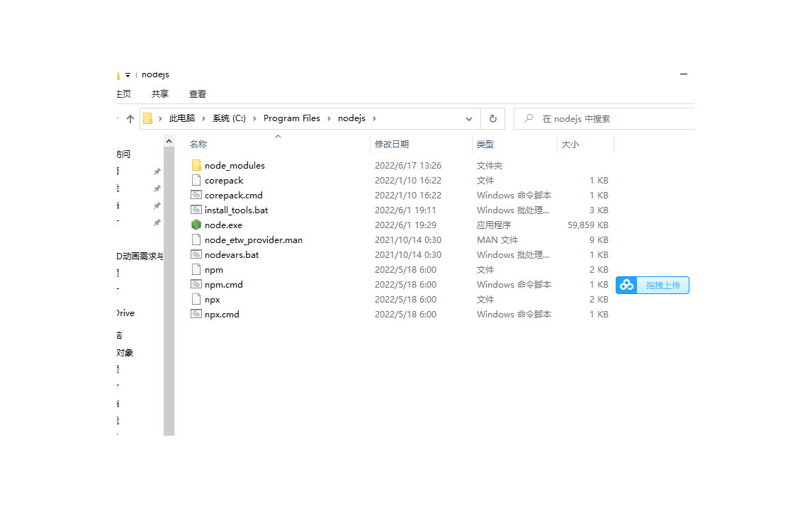Select D动画需求 item in navigation pane
This screenshot has height=508, width=812.
[140, 256]
